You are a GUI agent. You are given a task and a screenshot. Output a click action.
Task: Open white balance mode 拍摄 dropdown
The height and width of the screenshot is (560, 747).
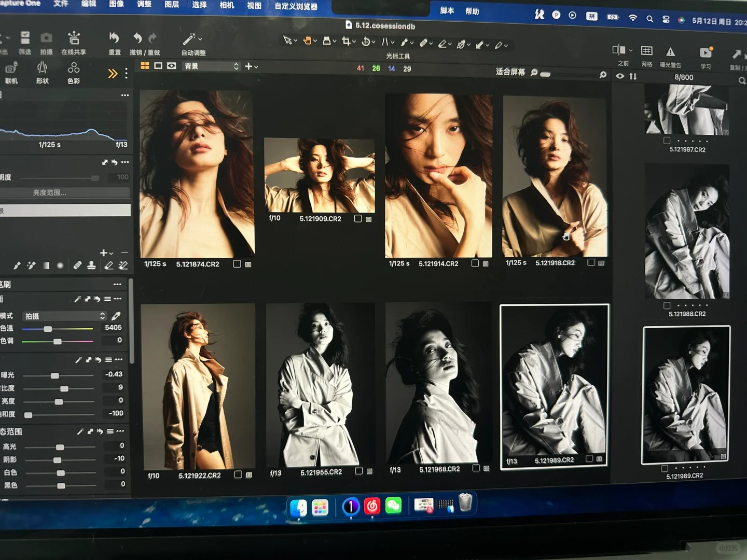65,316
